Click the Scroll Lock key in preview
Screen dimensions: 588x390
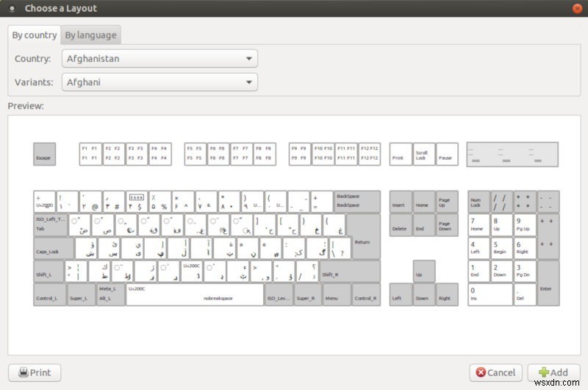click(x=424, y=154)
